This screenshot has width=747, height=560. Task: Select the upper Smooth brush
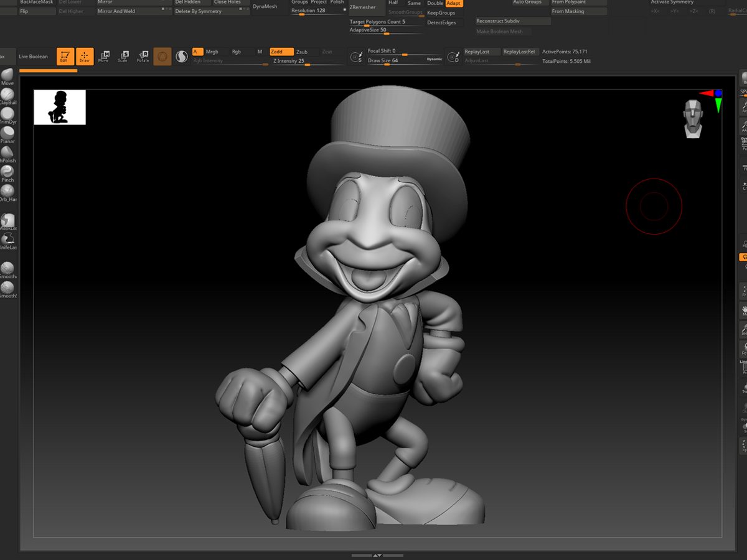coord(7,270)
